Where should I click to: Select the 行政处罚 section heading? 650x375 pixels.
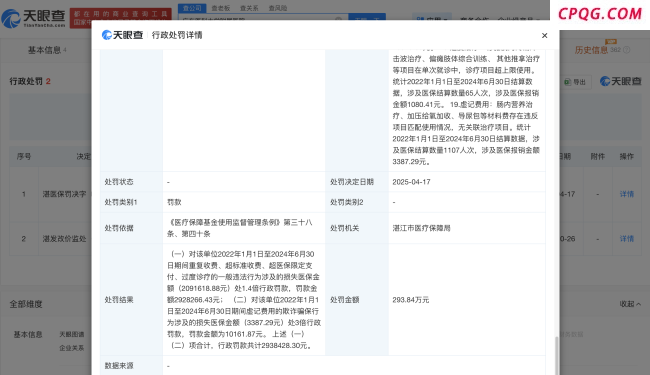[x=26, y=81]
